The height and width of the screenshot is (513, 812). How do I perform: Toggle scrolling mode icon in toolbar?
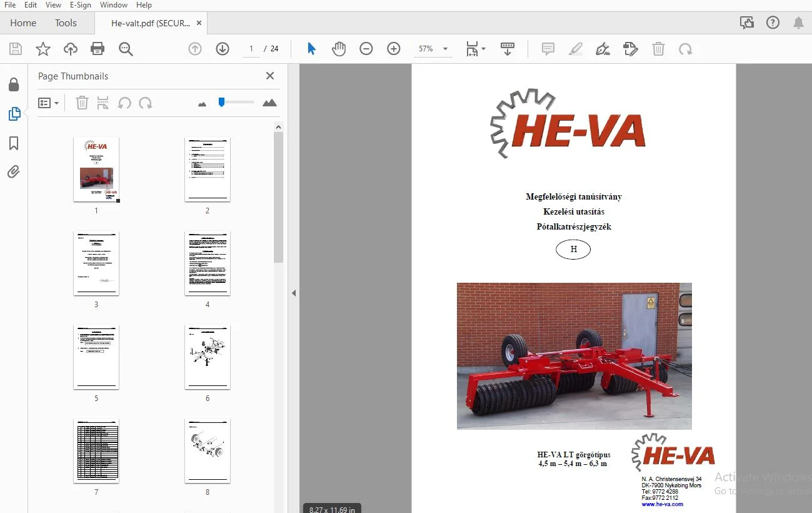[508, 49]
